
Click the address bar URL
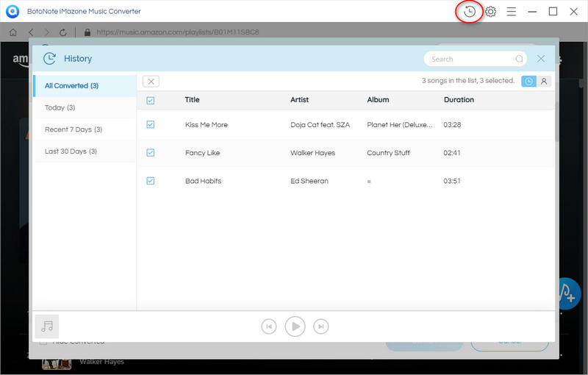click(178, 32)
